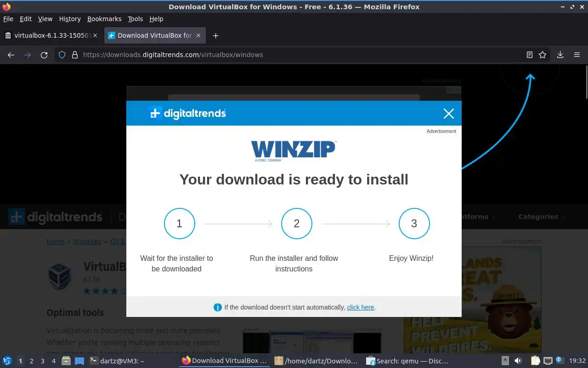The image size is (588, 368).
Task: Open the taskbar start menu icon
Action: tap(7, 361)
